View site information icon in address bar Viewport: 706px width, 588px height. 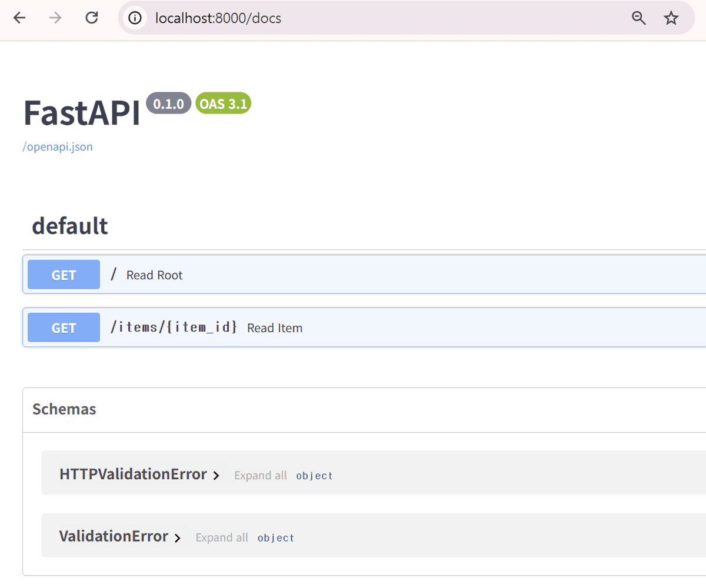point(136,18)
